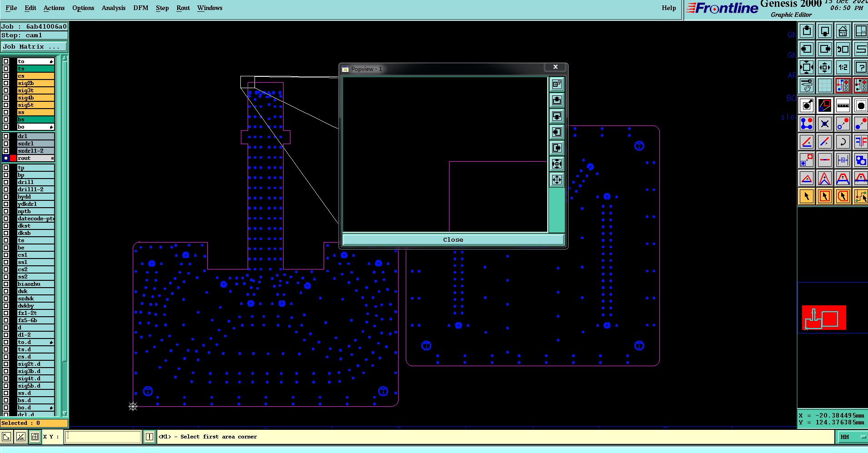The image size is (868, 453).
Task: Open the Edit menu
Action: point(30,8)
